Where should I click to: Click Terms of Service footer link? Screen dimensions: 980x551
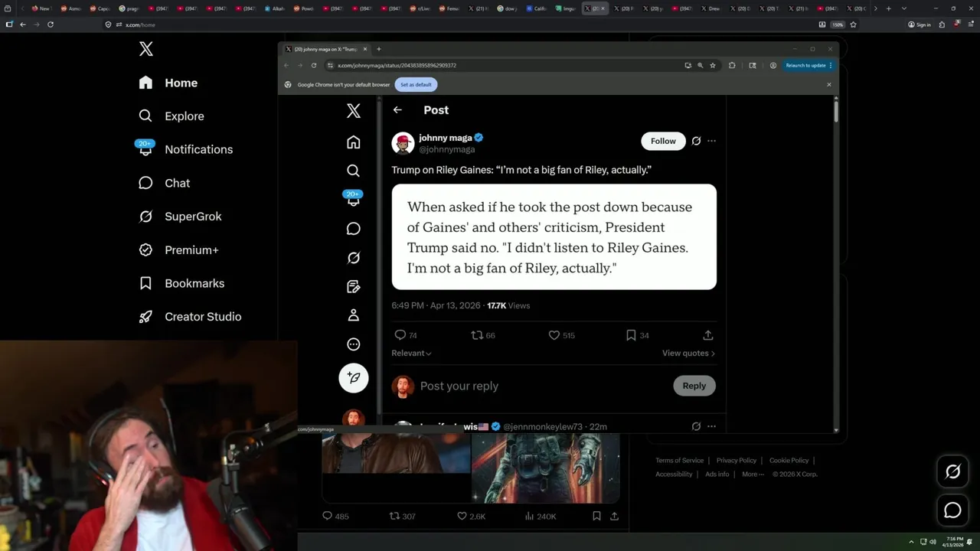click(x=679, y=461)
